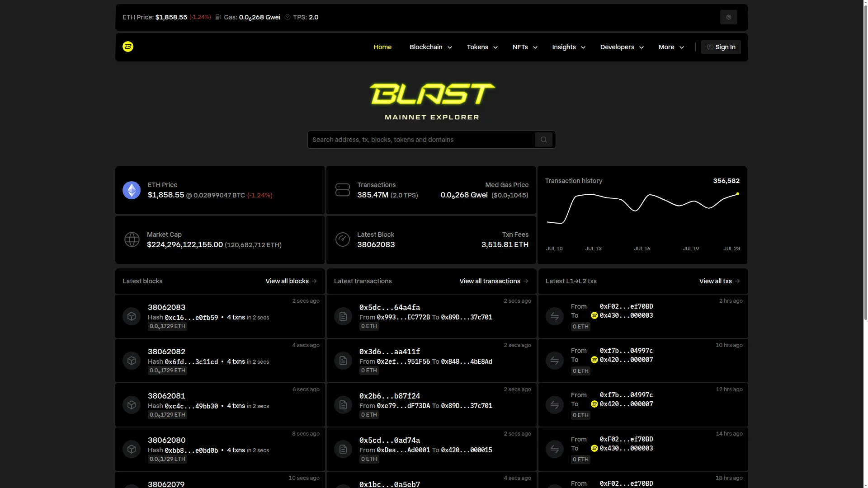Open latest block number 38062083 in stats card

(x=376, y=244)
